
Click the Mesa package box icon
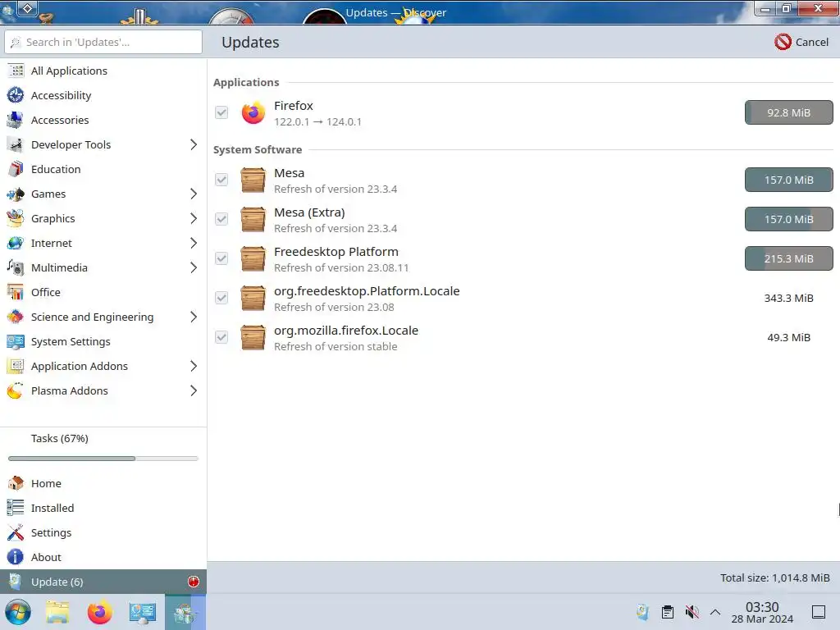[x=253, y=180]
